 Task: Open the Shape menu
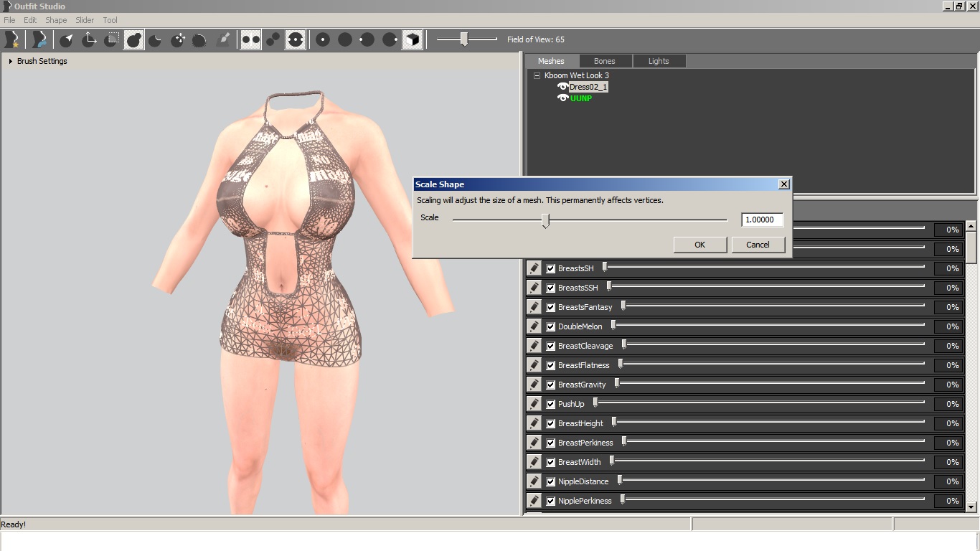pyautogui.click(x=55, y=19)
